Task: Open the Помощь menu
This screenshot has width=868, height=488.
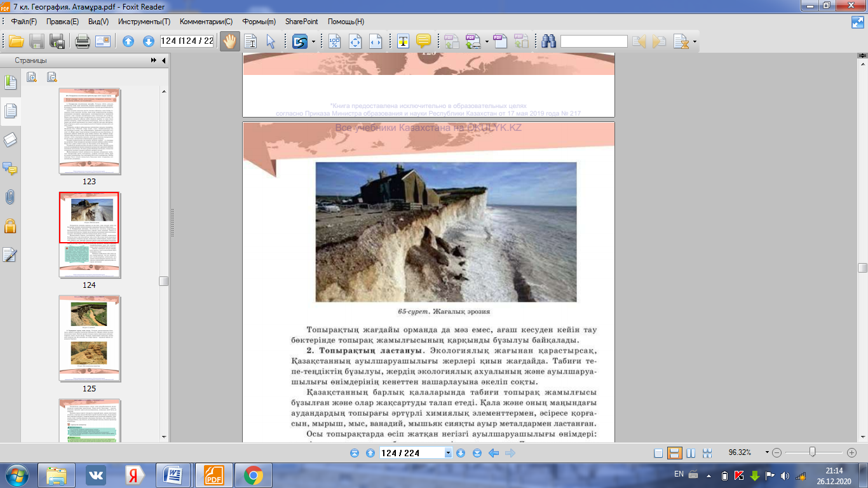Action: tap(346, 22)
